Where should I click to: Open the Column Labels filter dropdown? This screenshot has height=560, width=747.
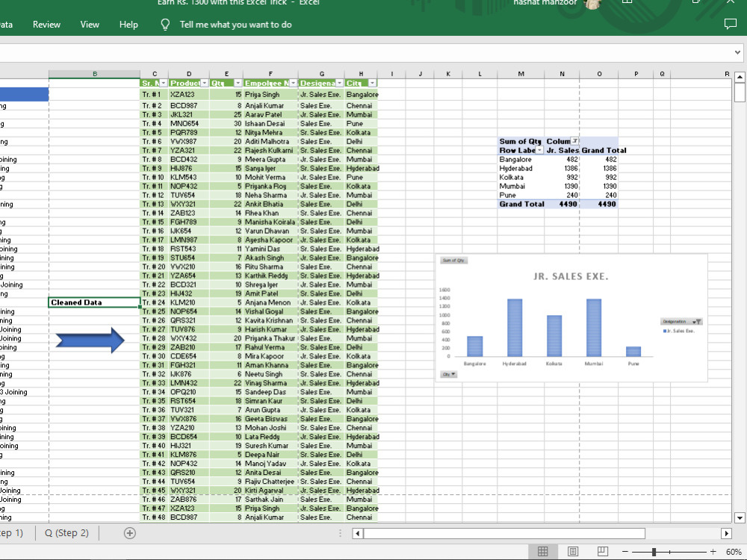(574, 140)
